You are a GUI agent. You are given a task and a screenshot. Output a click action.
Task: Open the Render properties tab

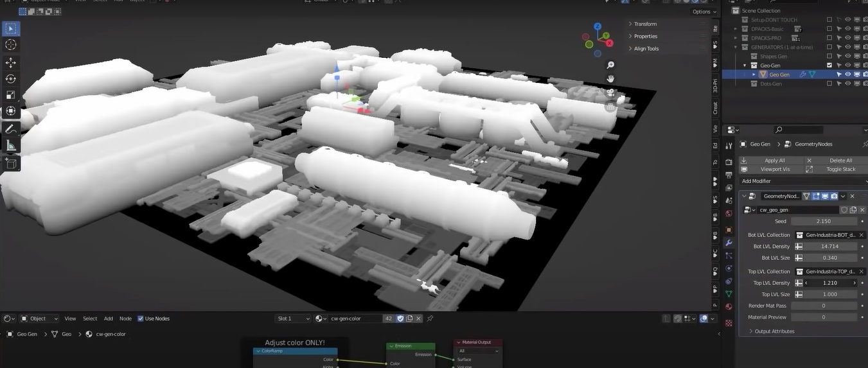pos(729,162)
